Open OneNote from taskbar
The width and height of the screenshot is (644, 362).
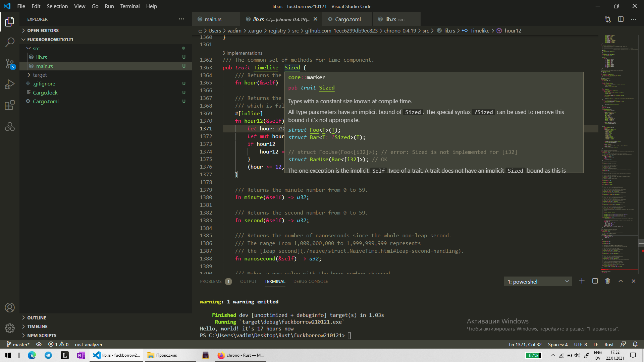click(x=81, y=355)
